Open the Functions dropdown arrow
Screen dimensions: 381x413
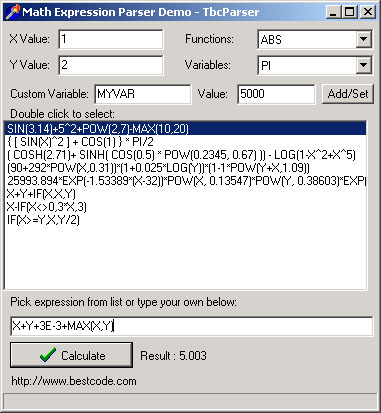coord(363,39)
